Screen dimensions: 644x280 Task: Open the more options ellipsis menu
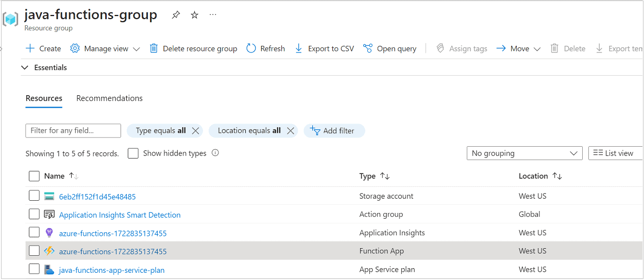pyautogui.click(x=213, y=15)
